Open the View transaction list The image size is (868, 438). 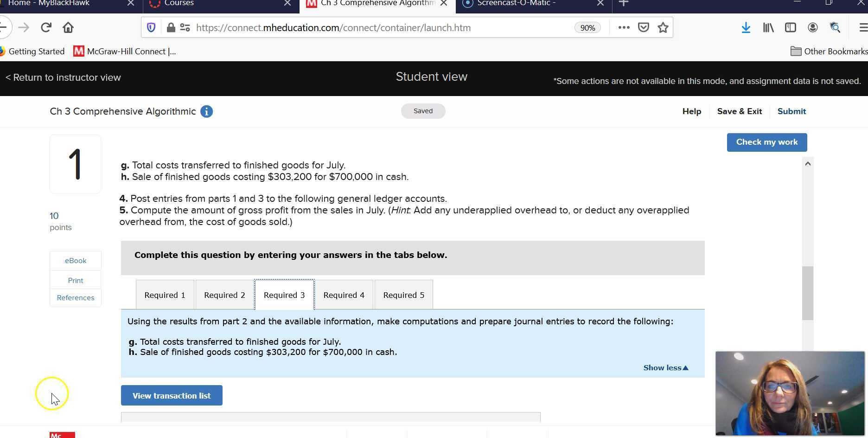click(x=171, y=395)
